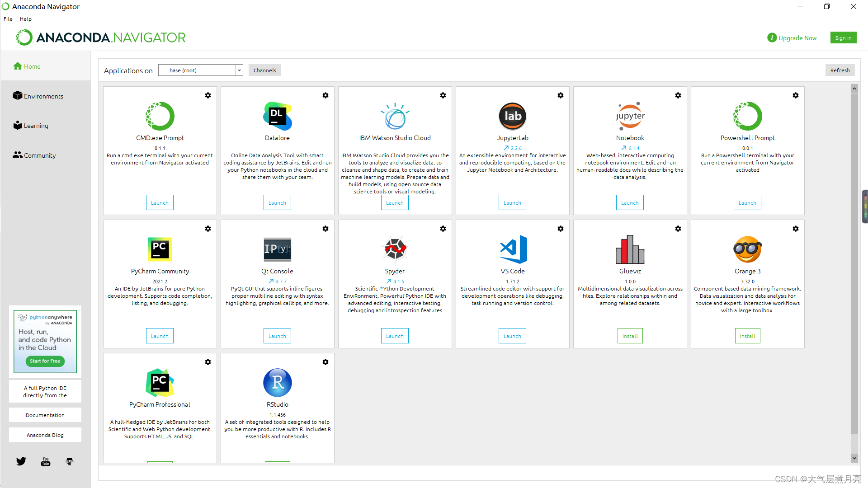The height and width of the screenshot is (488, 868).
Task: Launch JupyterLab application
Action: 511,202
